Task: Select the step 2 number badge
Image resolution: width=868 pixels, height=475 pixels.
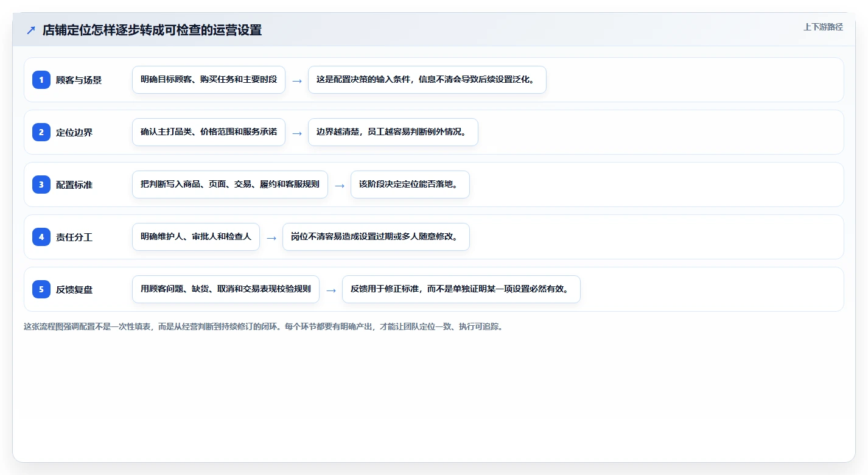Action: coord(41,132)
